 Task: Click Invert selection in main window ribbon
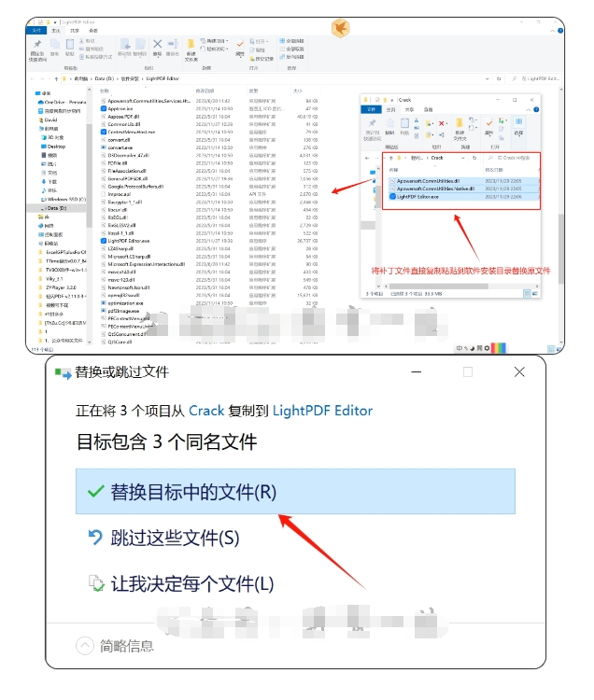(291, 57)
